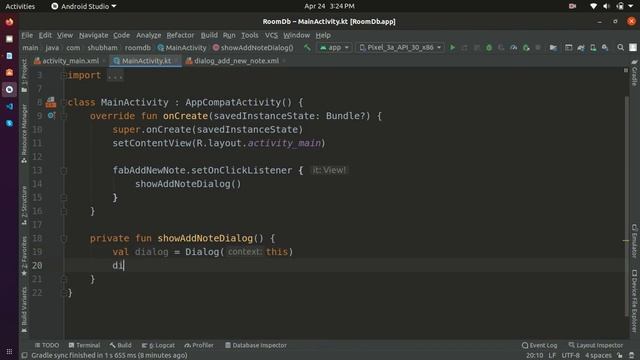Click Attach Debugger to Android Process icon

tap(526, 48)
